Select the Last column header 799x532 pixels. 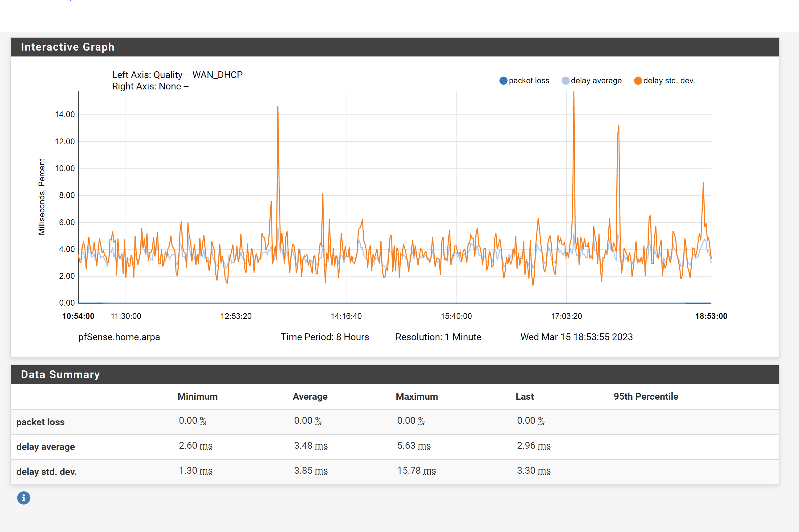click(x=524, y=396)
